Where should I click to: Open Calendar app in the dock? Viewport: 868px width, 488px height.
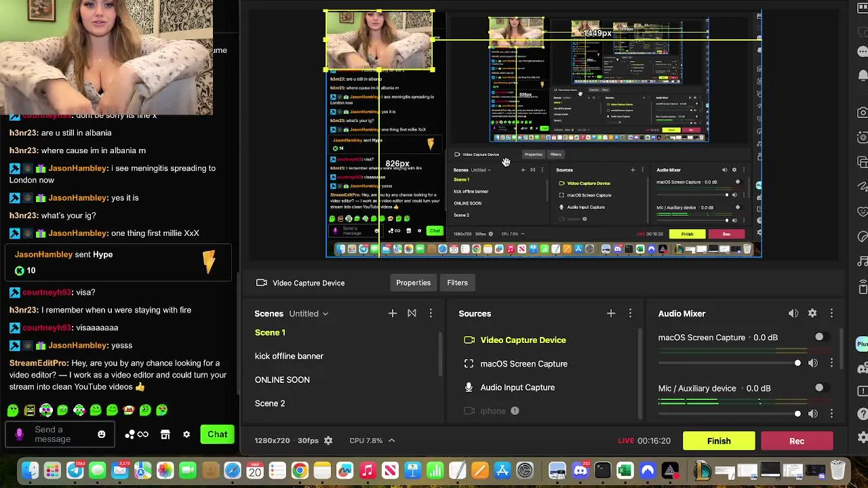coord(255,470)
